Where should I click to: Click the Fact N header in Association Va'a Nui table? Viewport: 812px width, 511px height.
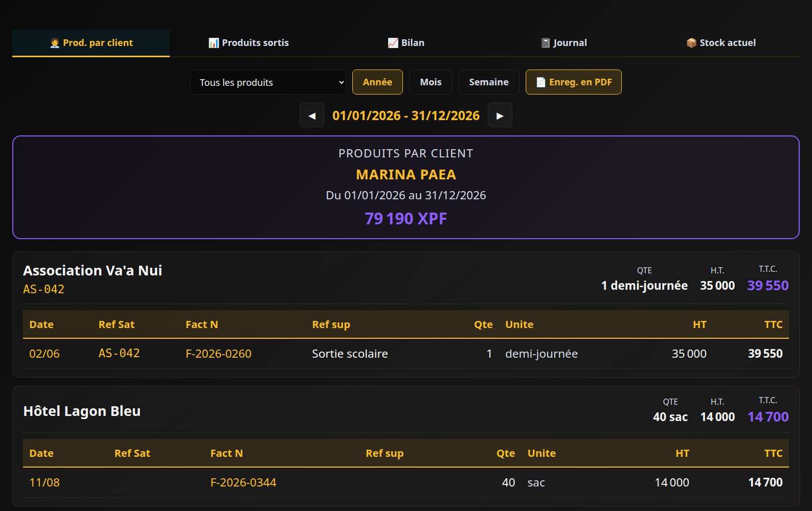click(x=202, y=324)
